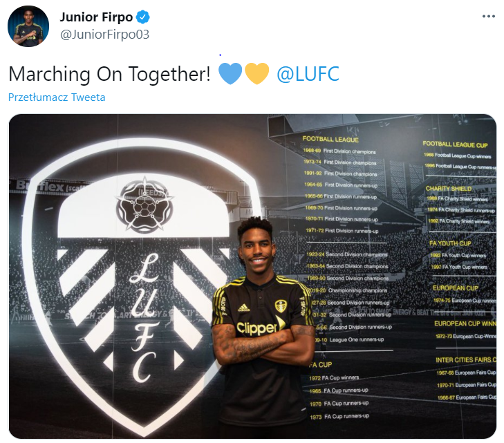The width and height of the screenshot is (504, 443).
Task: Click the white rose emblem atop the crest
Action: (x=144, y=203)
